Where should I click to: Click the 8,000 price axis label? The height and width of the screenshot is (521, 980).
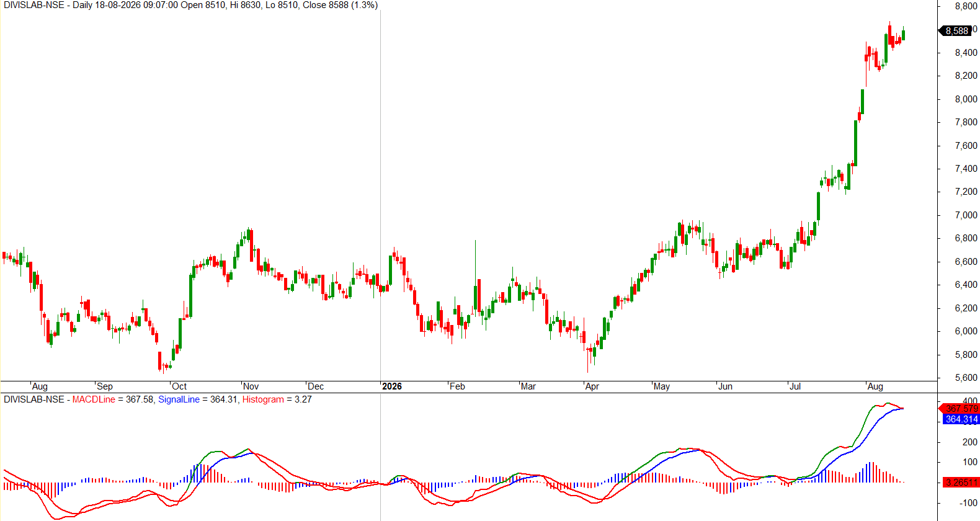click(966, 99)
